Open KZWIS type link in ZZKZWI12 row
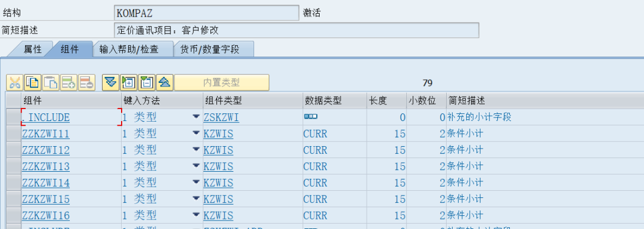The height and width of the screenshot is (229, 644). pyautogui.click(x=218, y=150)
